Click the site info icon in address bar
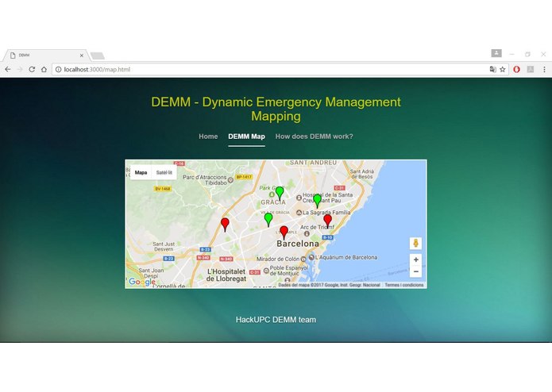 pyautogui.click(x=59, y=70)
